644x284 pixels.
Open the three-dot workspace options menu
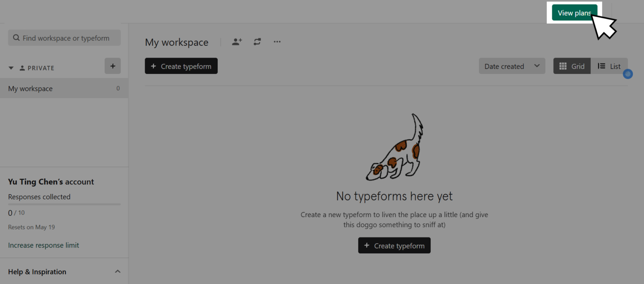click(277, 42)
